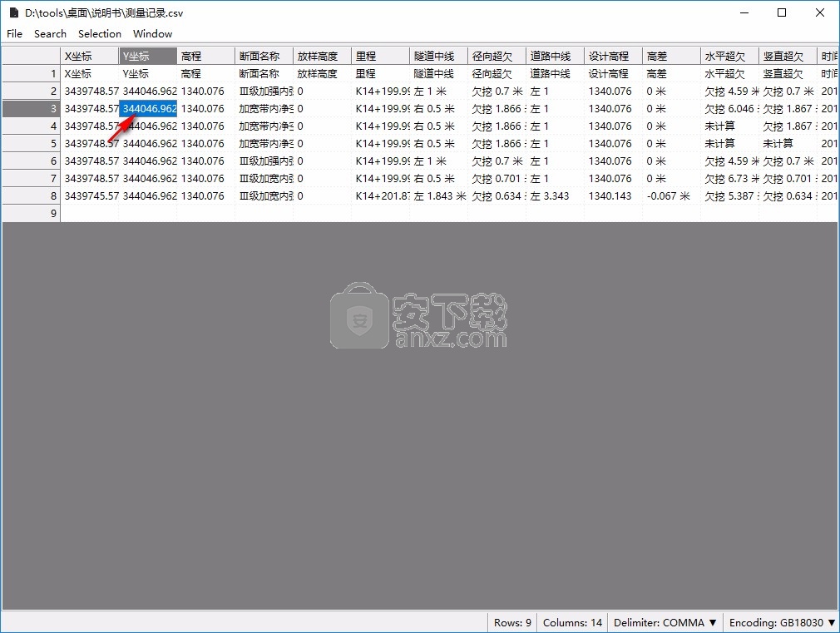This screenshot has width=840, height=633.
Task: Click the Rows: 9 status entry
Action: click(x=512, y=622)
